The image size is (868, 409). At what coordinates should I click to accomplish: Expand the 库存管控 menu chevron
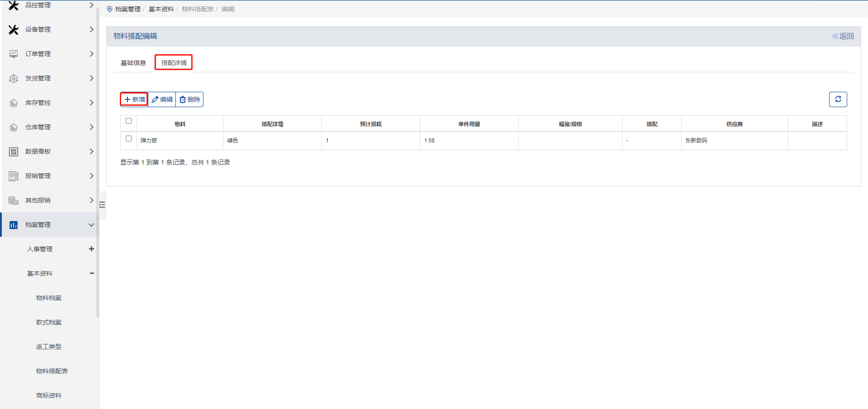(x=91, y=103)
